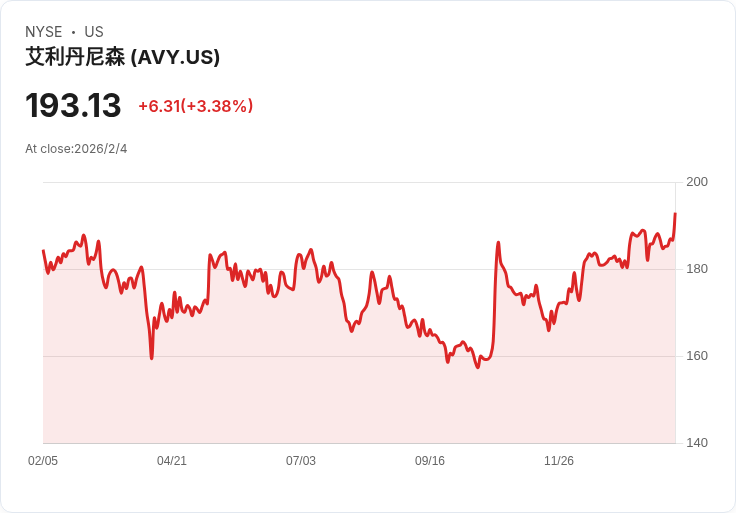
Task: Click the 04/21 date axis label
Action: click(172, 460)
